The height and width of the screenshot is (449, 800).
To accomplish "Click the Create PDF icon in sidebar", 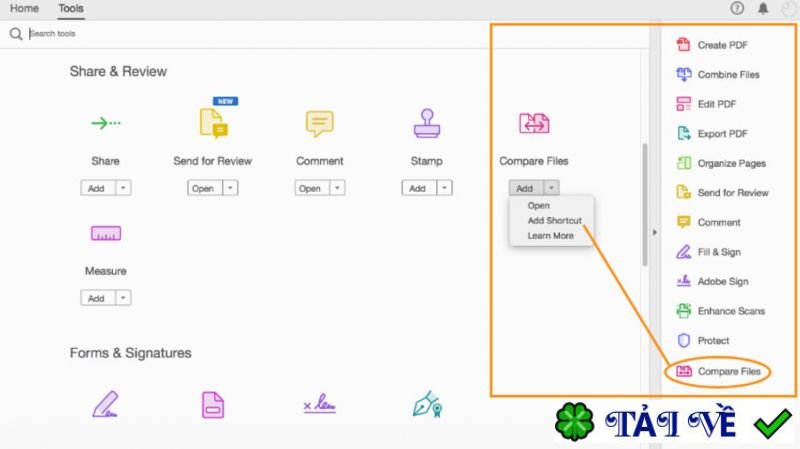I will coord(683,45).
